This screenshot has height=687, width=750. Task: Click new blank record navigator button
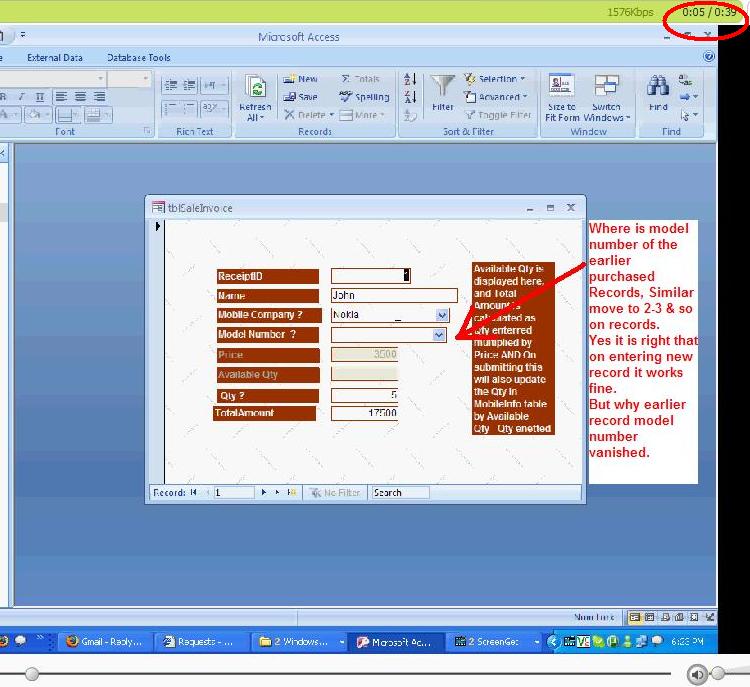coord(292,492)
